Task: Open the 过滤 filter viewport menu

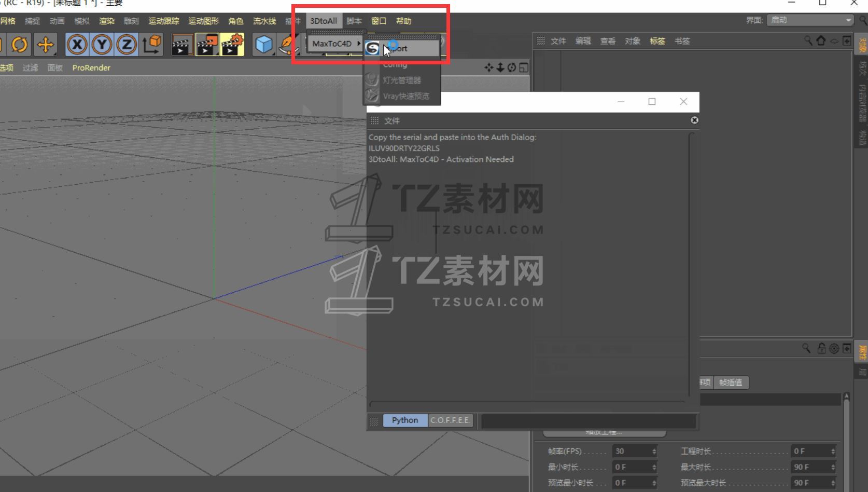Action: click(x=31, y=67)
